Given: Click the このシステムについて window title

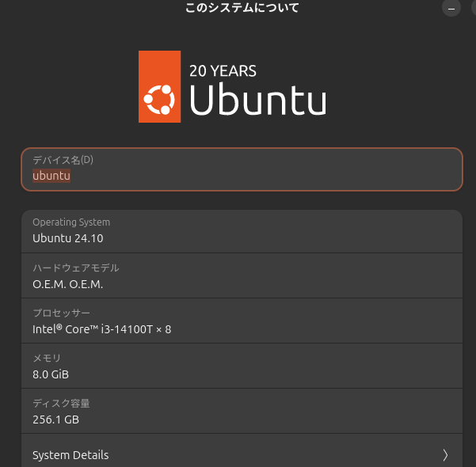Looking at the screenshot, I should click(242, 8).
